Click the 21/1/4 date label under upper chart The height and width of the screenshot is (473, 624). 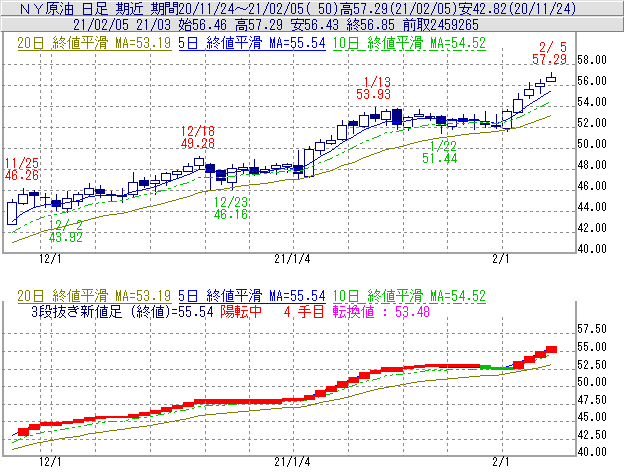292,259
